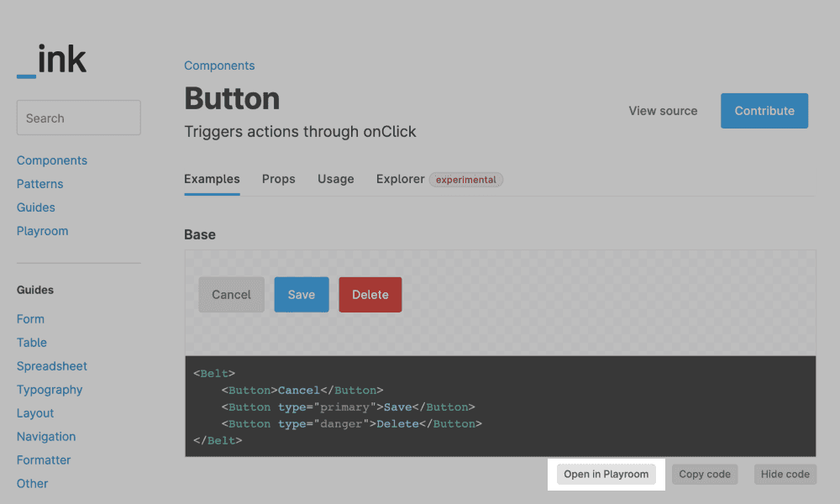Open the experimental Explorer tab
The width and height of the screenshot is (840, 504).
[439, 179]
